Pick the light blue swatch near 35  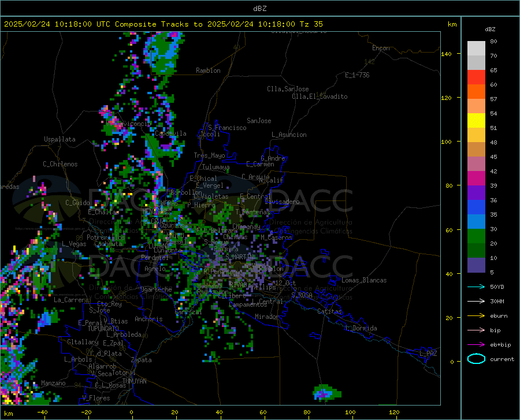pyautogui.click(x=476, y=222)
